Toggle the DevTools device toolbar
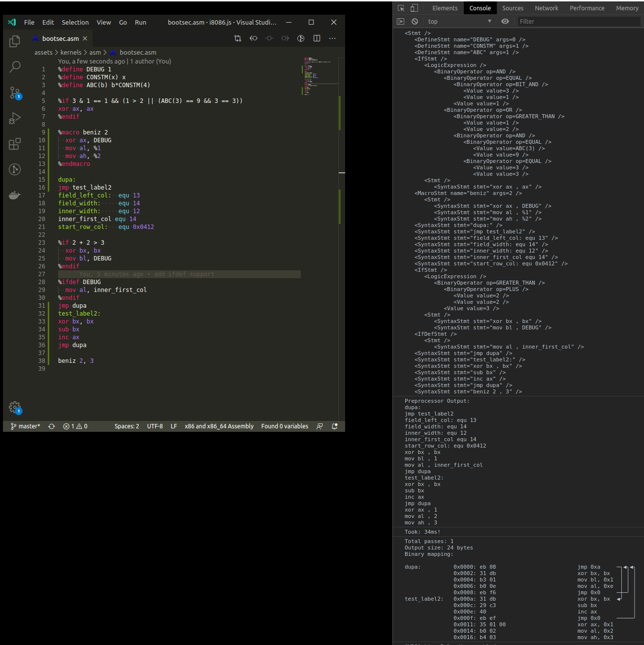Screen dimensions: 644x645 [x=414, y=8]
